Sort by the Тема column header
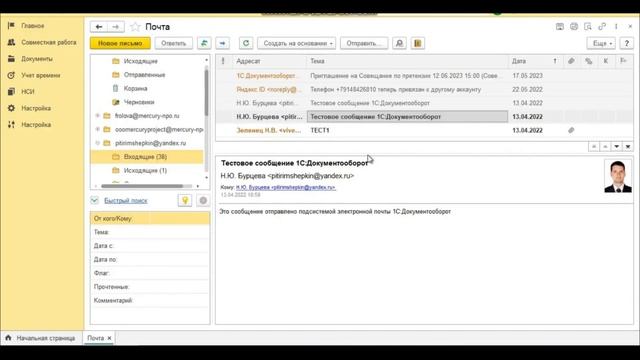Screen dimensions: 640x360 click(407, 61)
